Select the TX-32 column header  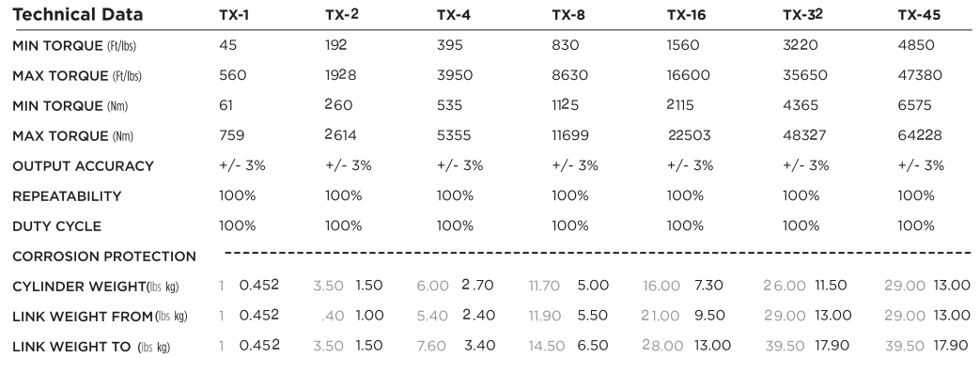click(803, 15)
